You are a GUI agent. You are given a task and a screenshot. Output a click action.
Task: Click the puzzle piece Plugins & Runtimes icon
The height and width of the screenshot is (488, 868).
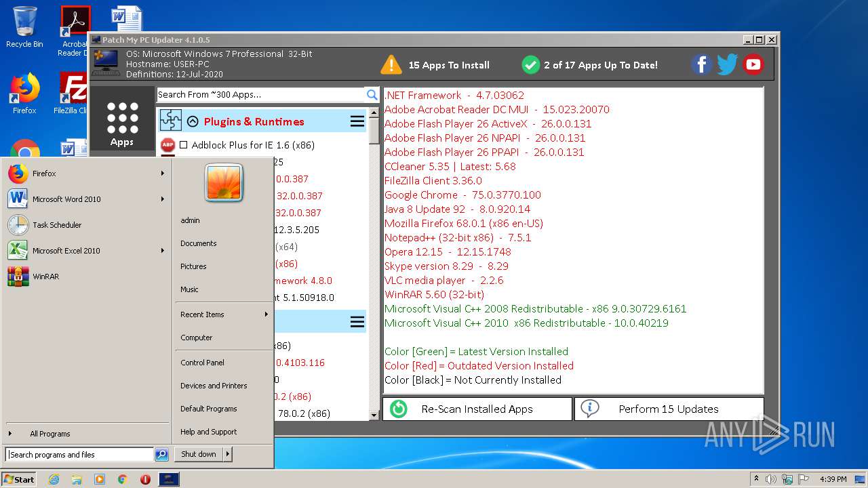[171, 121]
